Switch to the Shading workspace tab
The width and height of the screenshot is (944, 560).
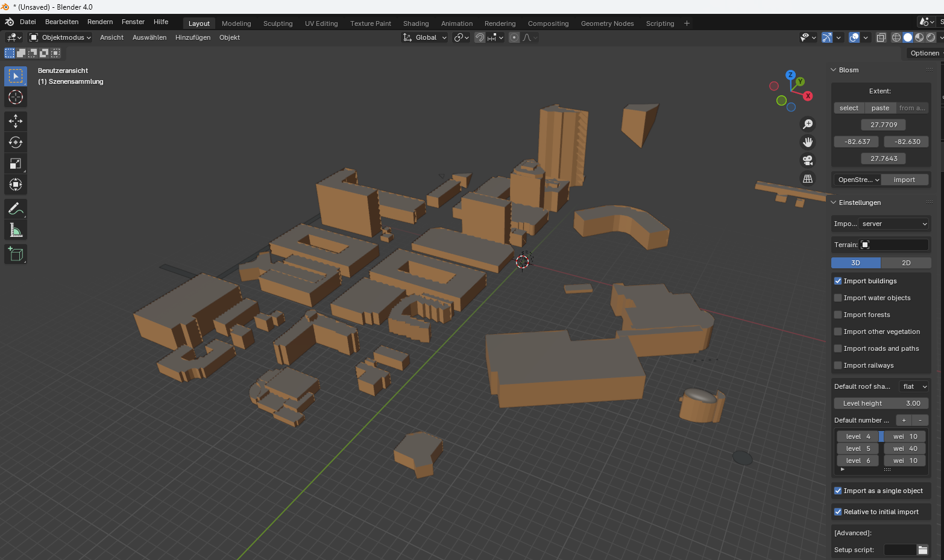(416, 24)
